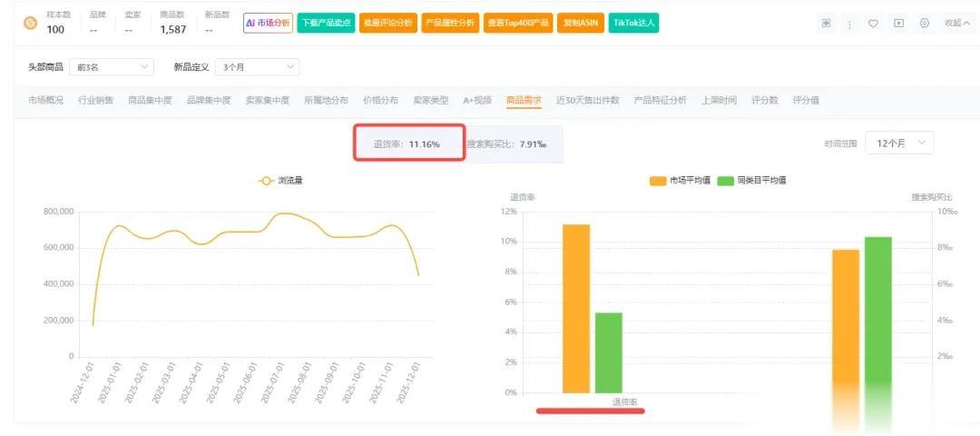Click the 下载产品卖点 button
The image size is (980, 436).
327,23
